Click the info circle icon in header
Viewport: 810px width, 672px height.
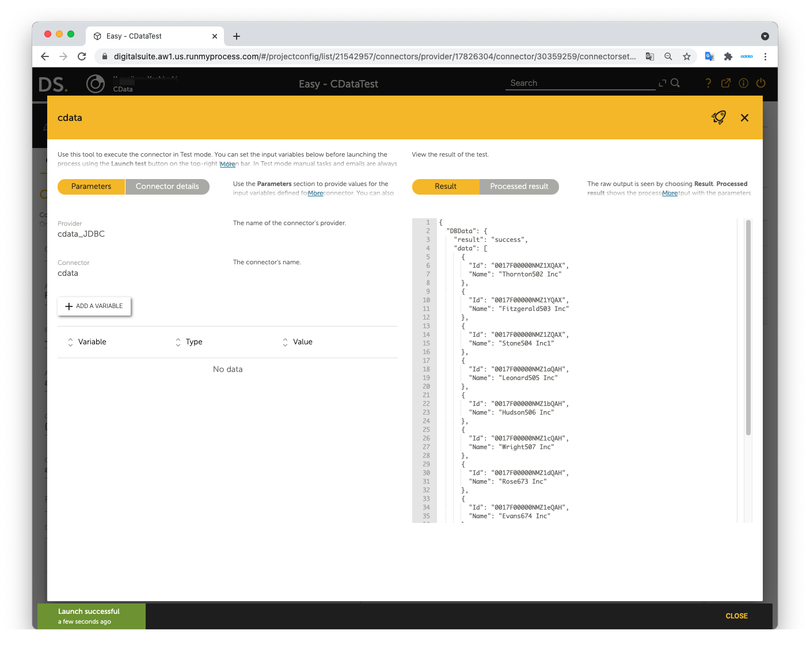pyautogui.click(x=743, y=83)
